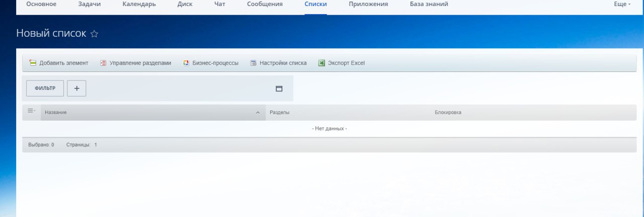Open the ФИЛЬТР button
The width and height of the screenshot is (644, 217).
pos(45,88)
